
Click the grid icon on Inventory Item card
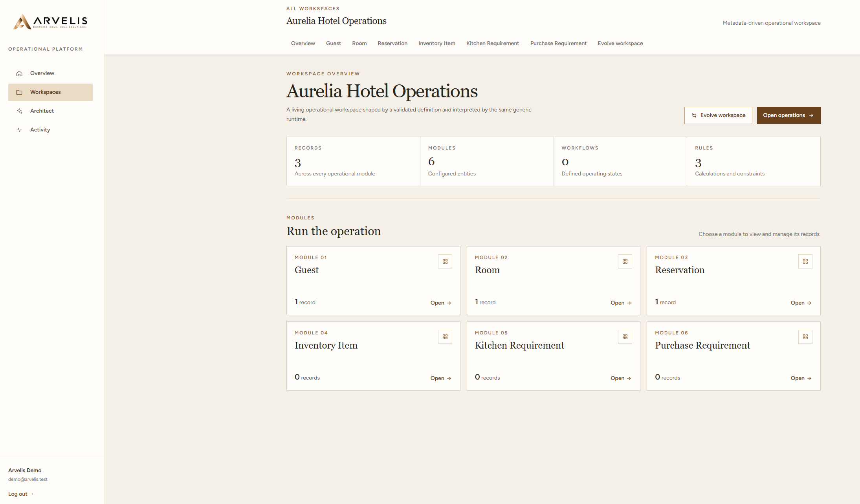[x=445, y=337]
